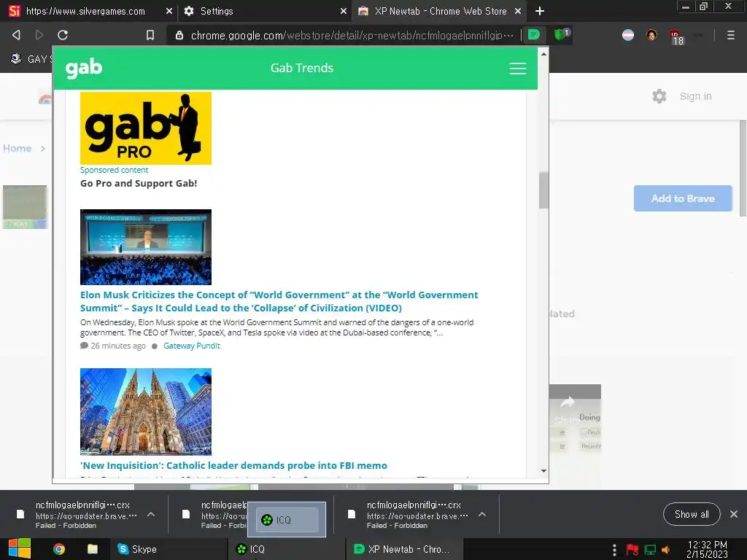Click Sign in on the Web Store
This screenshot has height=560, width=747.
(695, 97)
